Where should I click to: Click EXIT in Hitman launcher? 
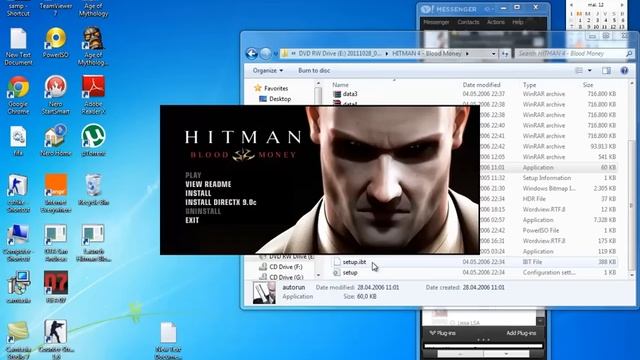(x=192, y=220)
